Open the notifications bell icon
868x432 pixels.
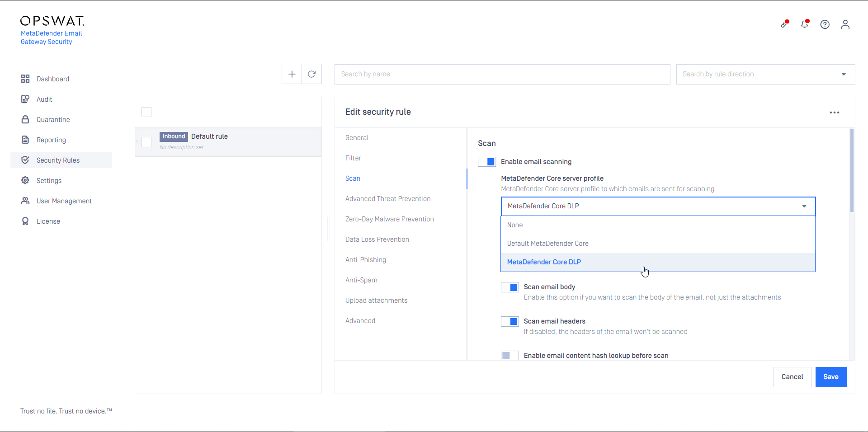coord(804,24)
